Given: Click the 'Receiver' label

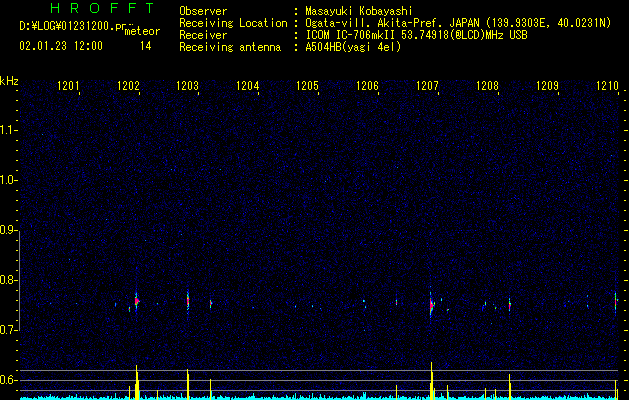Looking at the screenshot, I should 203,35.
